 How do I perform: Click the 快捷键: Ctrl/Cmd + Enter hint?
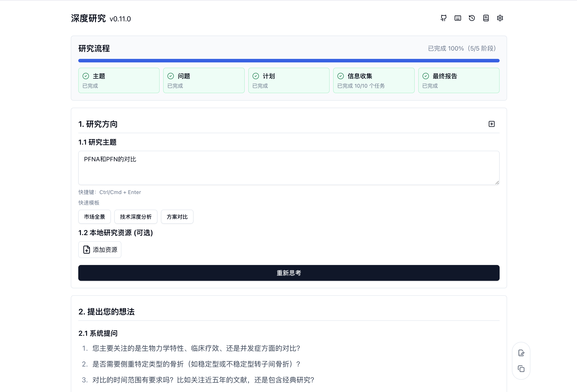point(110,192)
